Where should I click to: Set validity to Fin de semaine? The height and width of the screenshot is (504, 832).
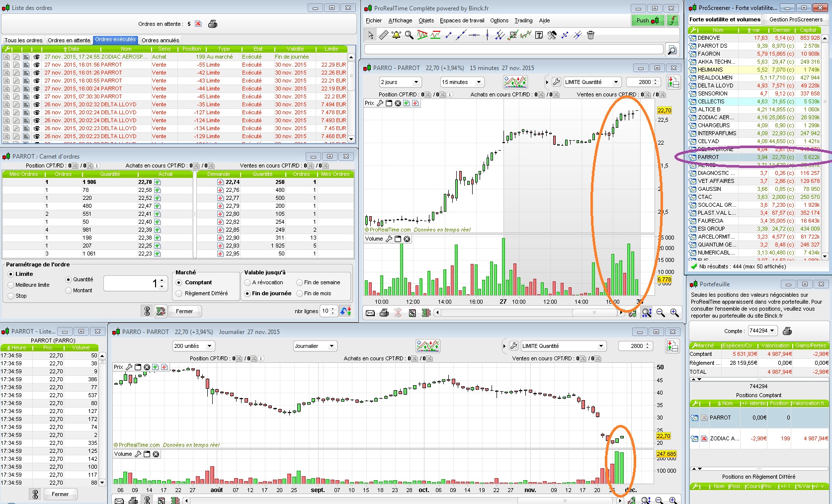[299, 282]
